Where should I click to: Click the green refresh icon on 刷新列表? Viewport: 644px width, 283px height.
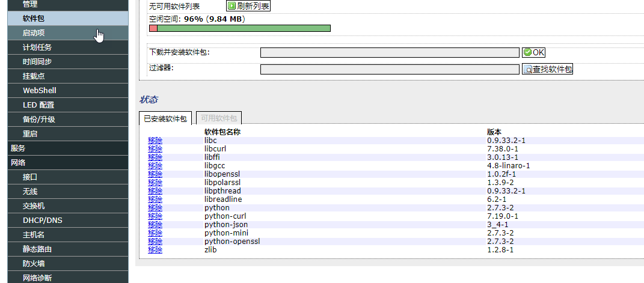click(x=232, y=6)
